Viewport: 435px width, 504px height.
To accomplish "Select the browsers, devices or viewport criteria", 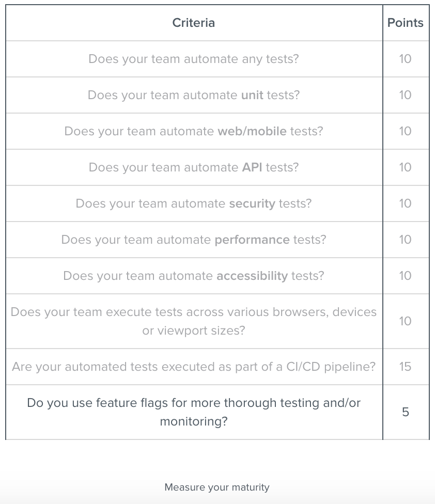I will pyautogui.click(x=194, y=321).
